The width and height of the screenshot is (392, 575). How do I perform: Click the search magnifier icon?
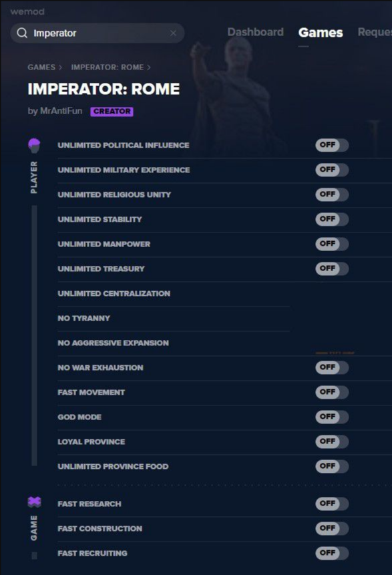[x=22, y=33]
